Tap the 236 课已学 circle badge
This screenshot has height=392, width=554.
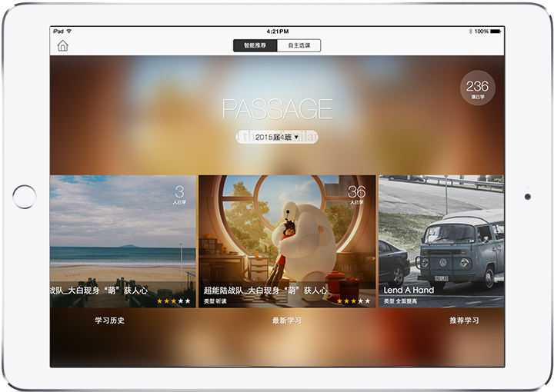pyautogui.click(x=477, y=88)
